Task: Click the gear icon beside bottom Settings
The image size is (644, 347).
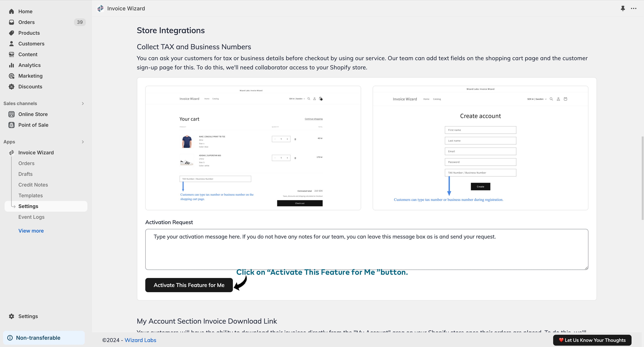Action: click(x=11, y=316)
